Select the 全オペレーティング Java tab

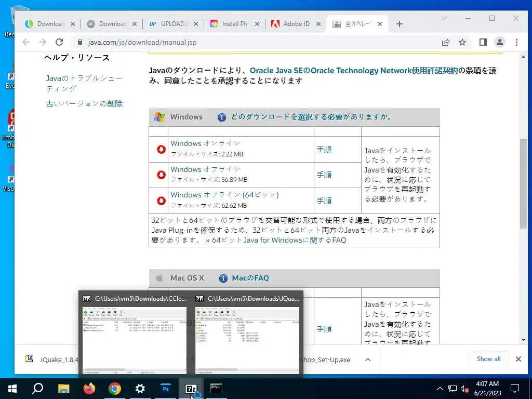click(358, 24)
